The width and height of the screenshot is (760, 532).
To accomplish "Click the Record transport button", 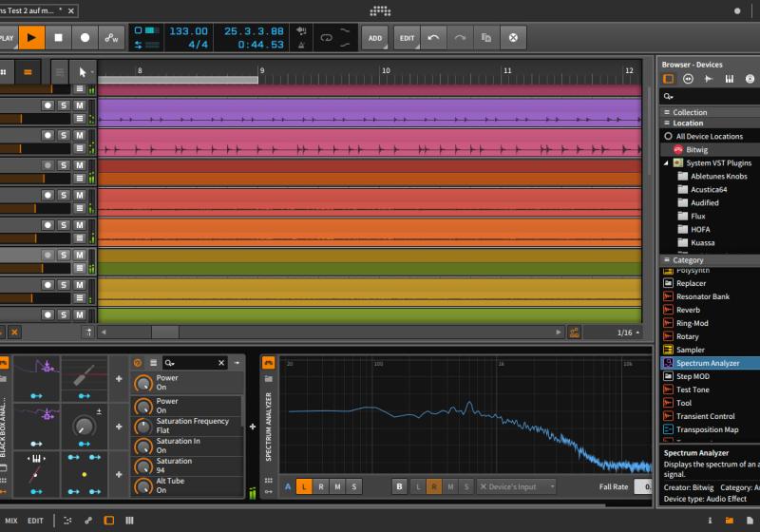I will pyautogui.click(x=85, y=38).
